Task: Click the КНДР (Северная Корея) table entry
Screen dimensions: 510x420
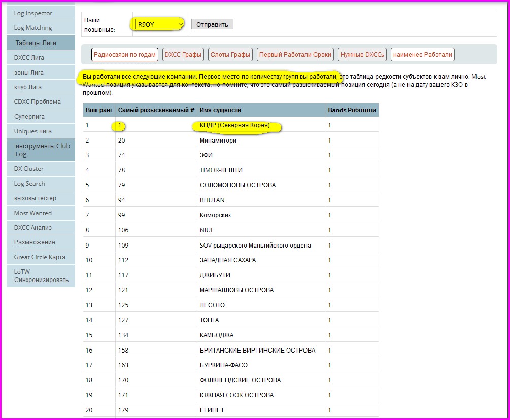Action: (234, 125)
